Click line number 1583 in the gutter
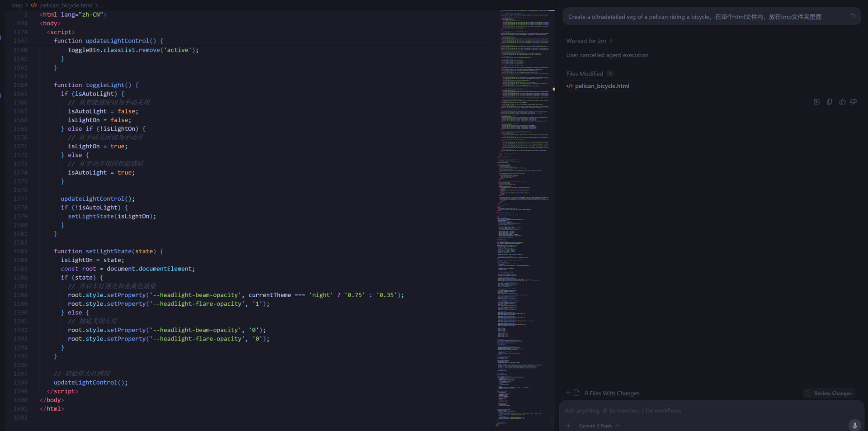 point(20,251)
